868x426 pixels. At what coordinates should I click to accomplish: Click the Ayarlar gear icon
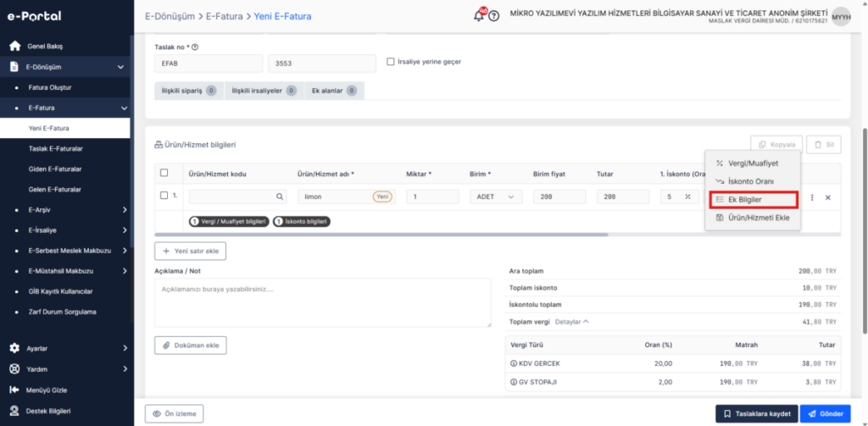tap(15, 349)
